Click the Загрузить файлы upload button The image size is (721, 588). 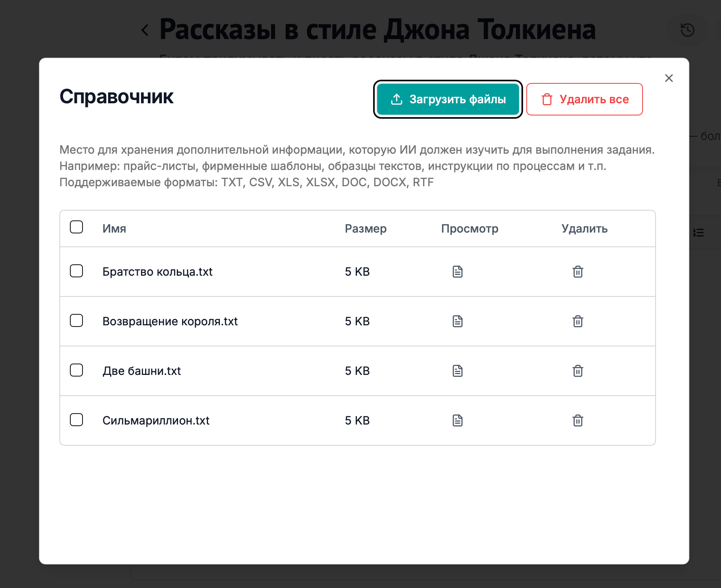pyautogui.click(x=448, y=99)
